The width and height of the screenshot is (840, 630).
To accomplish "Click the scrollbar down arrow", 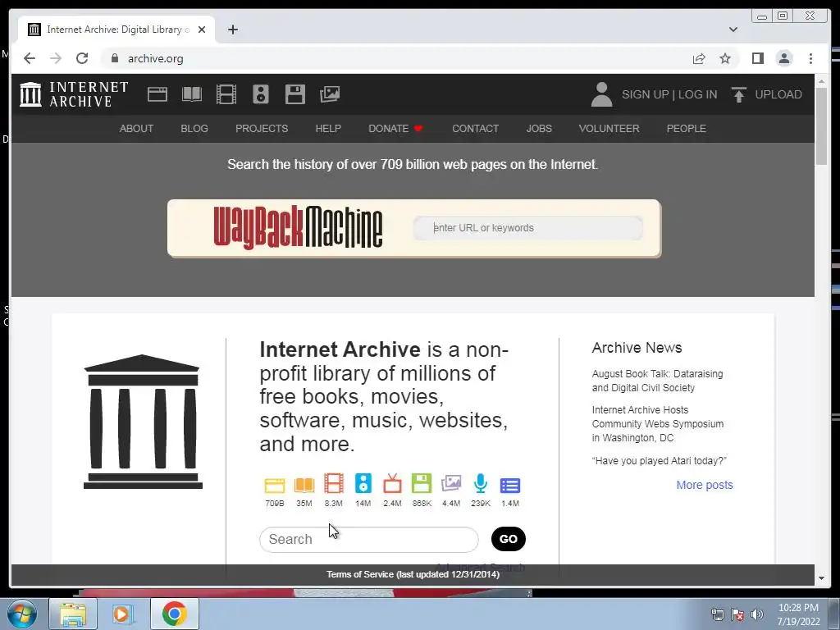I will coord(821,578).
